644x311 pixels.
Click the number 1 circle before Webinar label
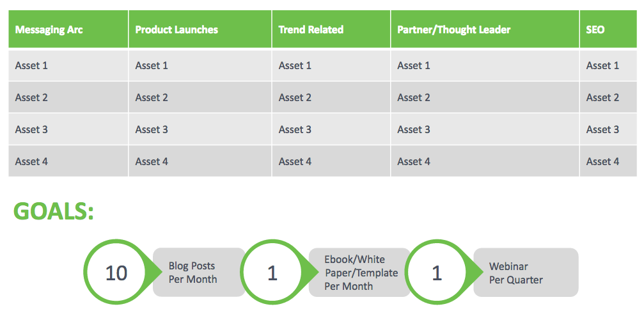(x=437, y=273)
